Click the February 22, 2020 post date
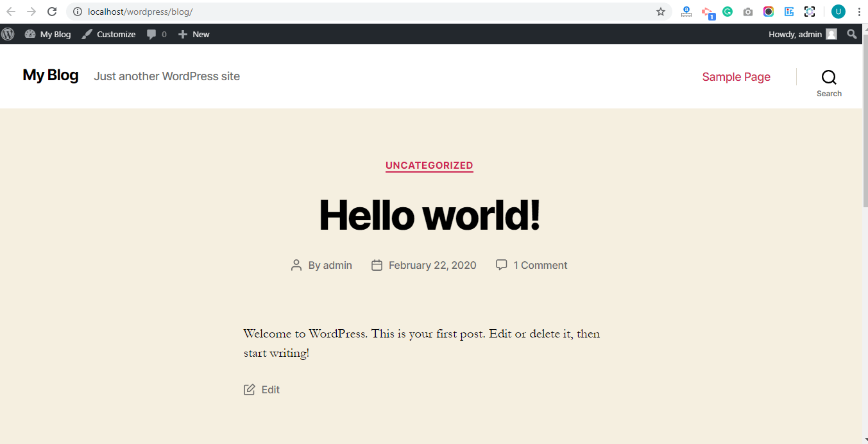868x444 pixels. pos(432,265)
